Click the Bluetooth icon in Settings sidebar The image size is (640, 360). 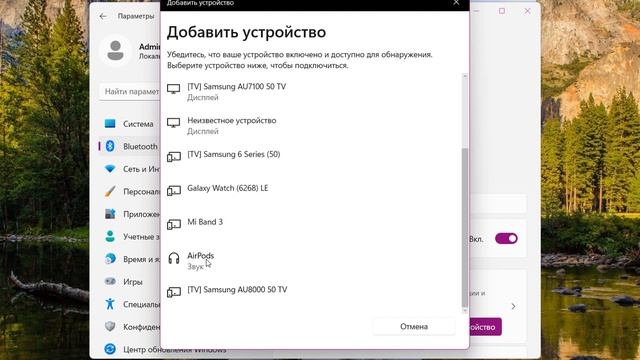point(110,146)
